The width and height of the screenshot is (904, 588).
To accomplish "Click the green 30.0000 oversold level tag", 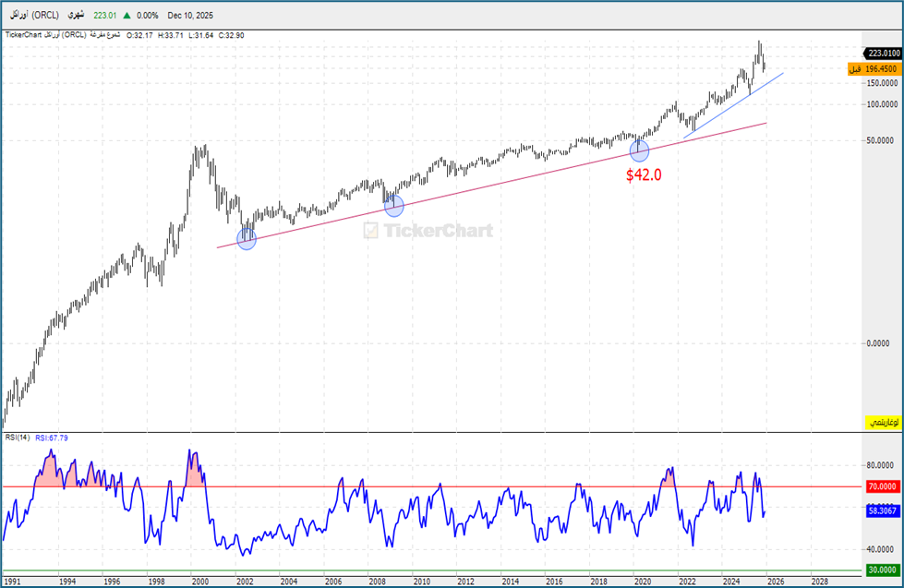I will (x=883, y=570).
